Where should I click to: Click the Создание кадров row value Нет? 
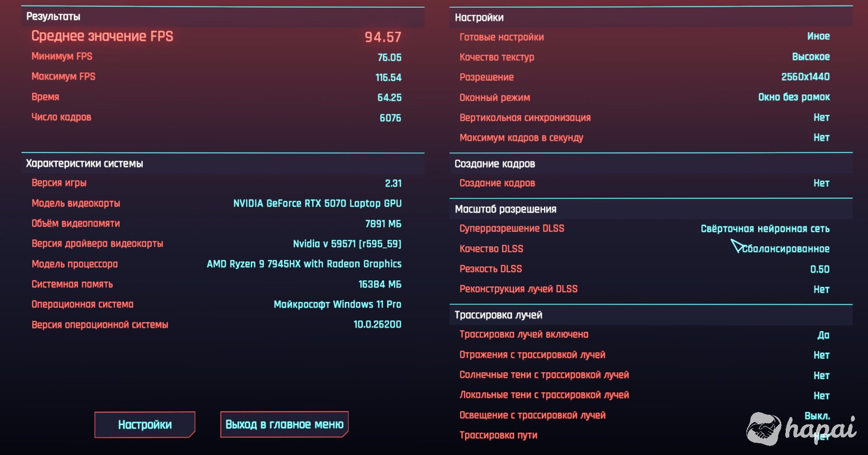pos(821,183)
